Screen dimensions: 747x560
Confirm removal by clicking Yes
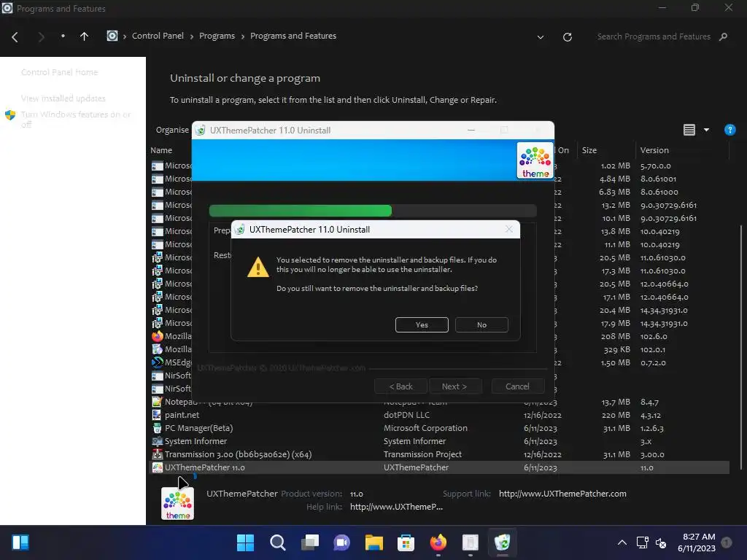tap(422, 324)
